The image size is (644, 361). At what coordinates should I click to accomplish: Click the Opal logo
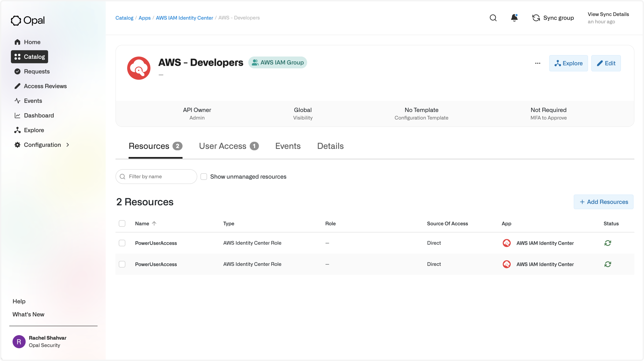[x=28, y=20]
